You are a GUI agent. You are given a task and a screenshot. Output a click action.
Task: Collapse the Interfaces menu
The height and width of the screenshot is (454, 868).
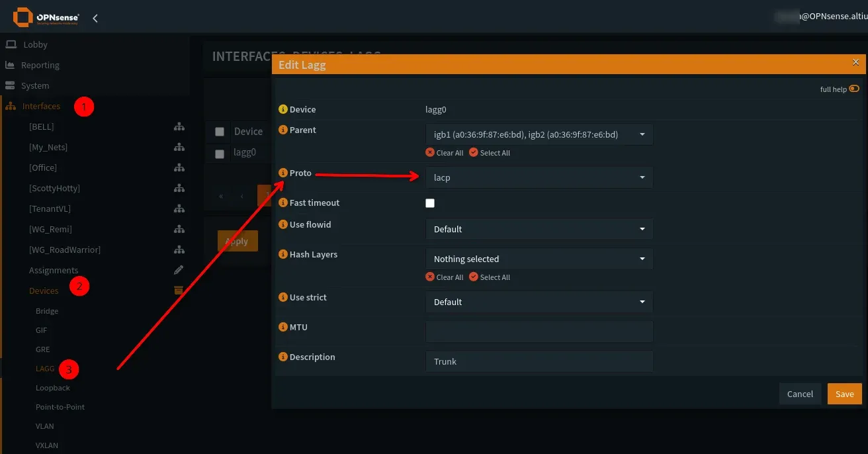point(41,106)
